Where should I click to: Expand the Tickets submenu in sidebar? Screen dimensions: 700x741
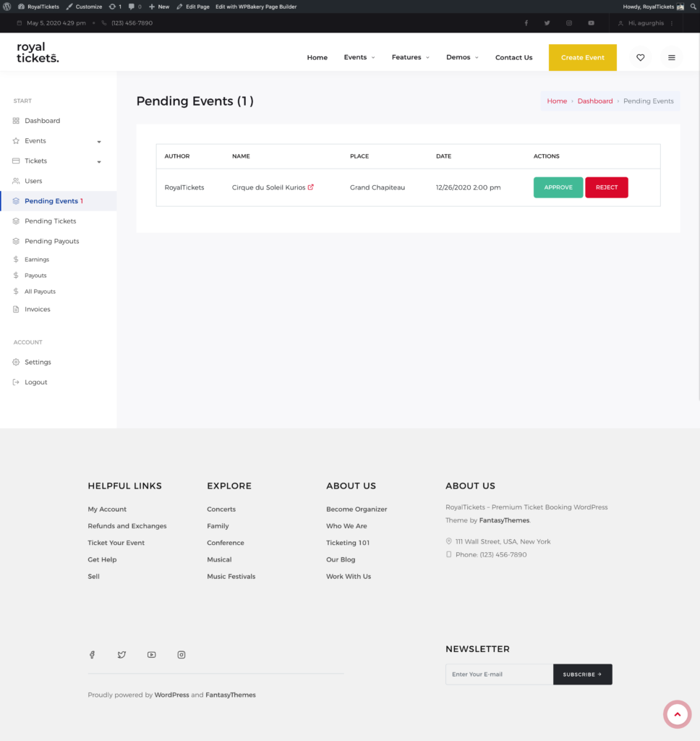point(99,161)
